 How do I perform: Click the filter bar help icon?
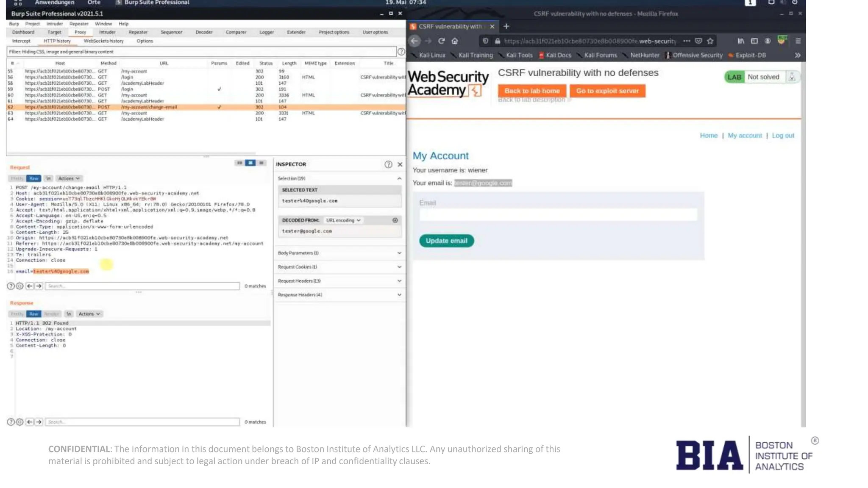click(x=401, y=52)
